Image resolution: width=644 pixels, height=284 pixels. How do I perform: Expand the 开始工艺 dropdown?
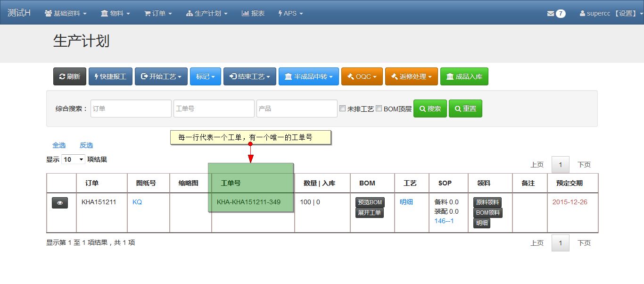[x=161, y=76]
